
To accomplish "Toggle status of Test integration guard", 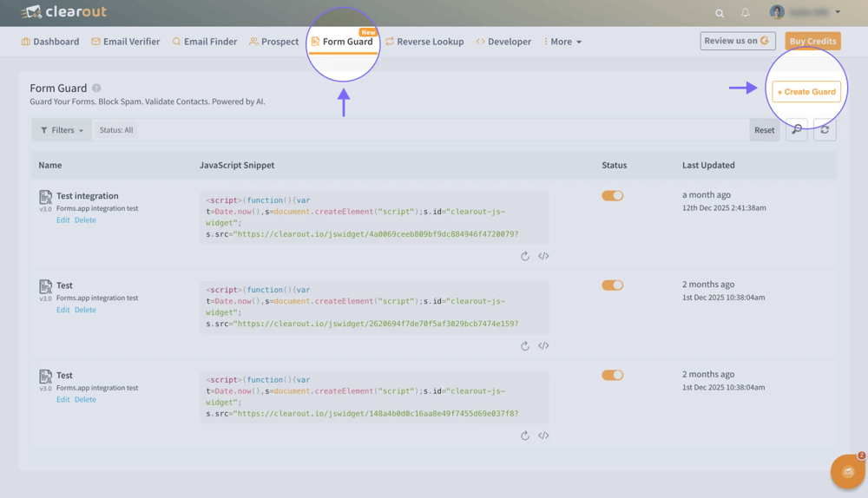I will click(612, 195).
